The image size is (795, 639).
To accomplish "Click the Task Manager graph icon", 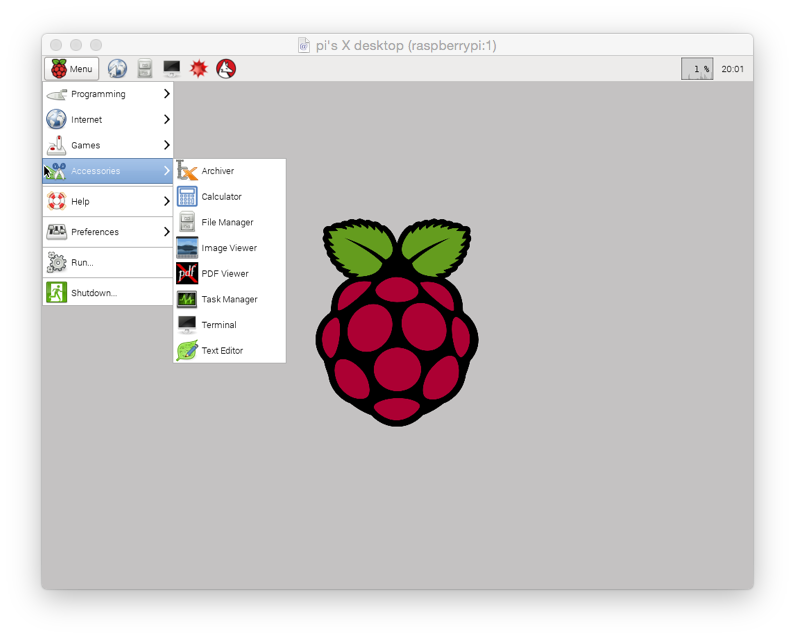I will (187, 299).
